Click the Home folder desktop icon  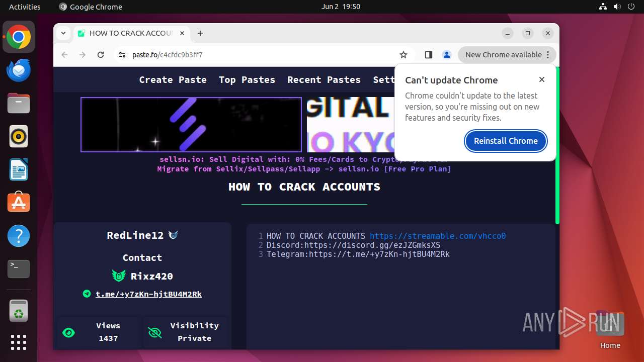point(610,330)
